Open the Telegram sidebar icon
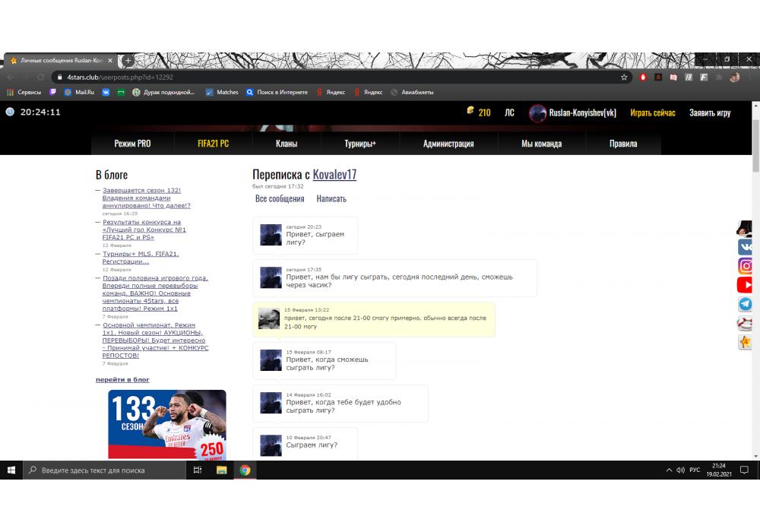 coord(746,304)
